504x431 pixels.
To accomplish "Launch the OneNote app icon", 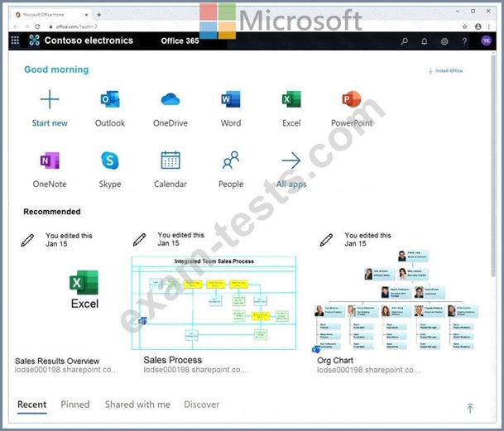I will click(50, 160).
